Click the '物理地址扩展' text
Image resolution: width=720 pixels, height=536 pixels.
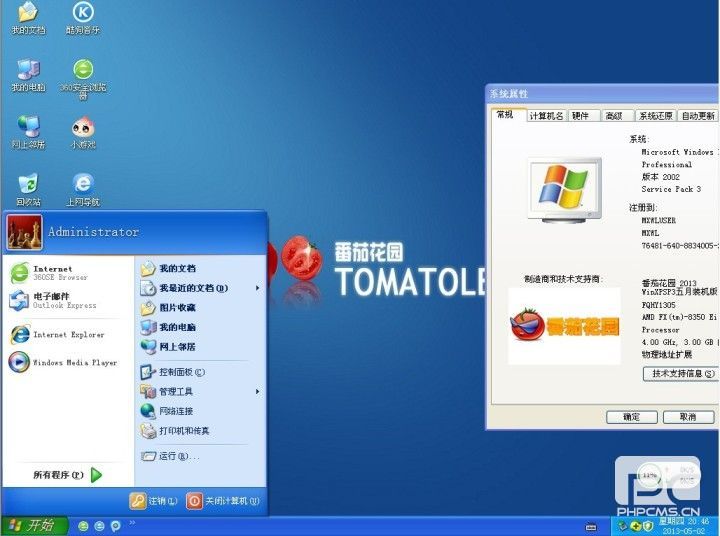point(666,355)
